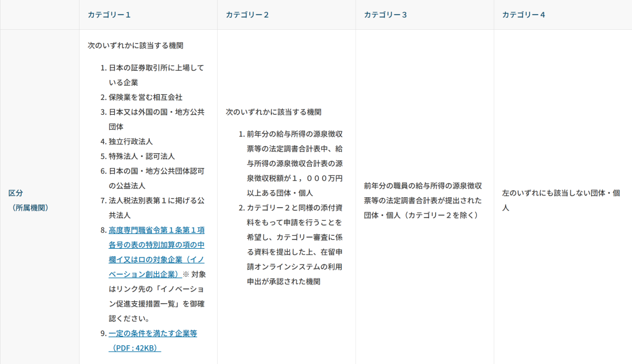
Task: Click Category 4 text 左のいずれにも該当しない団体・個人
Action: [561, 193]
